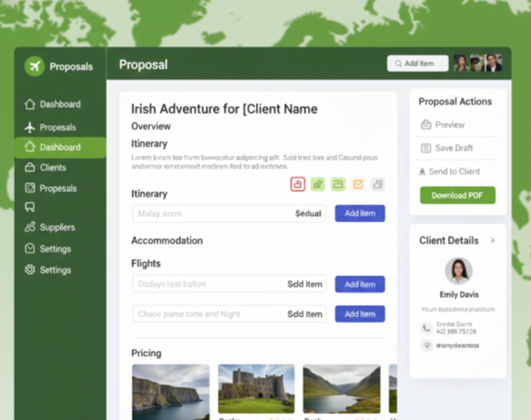Screen dimensions: 531x420
Task: Open the highlighted Dashboard sidebar item
Action: (60, 147)
